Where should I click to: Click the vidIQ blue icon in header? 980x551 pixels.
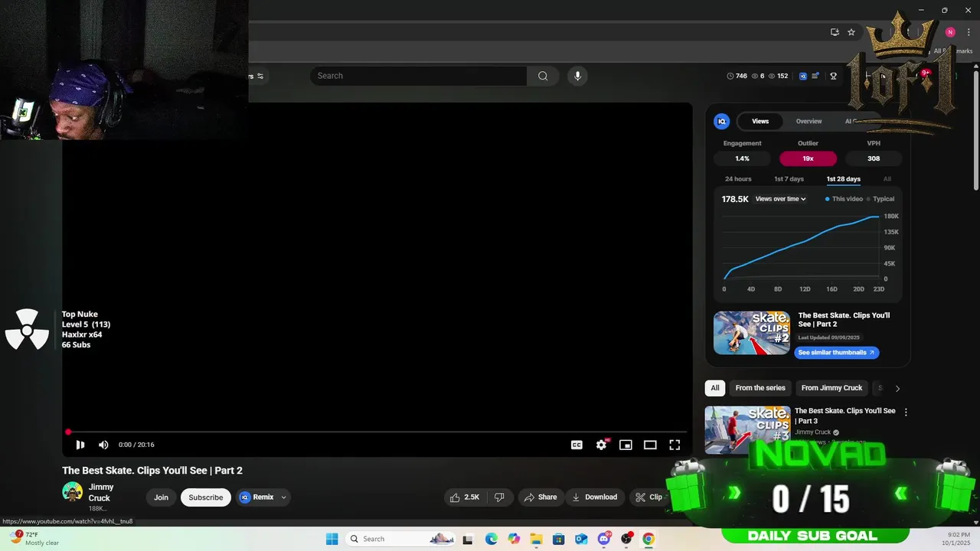803,76
